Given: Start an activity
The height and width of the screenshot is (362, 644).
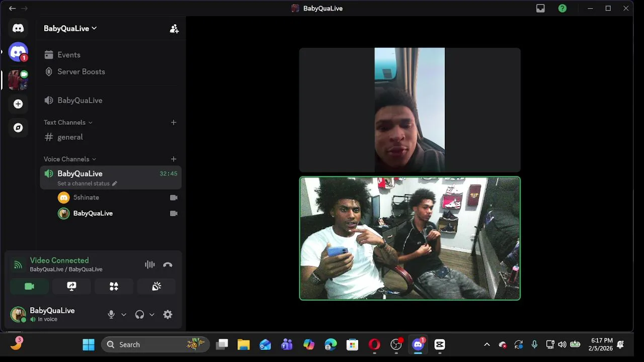Looking at the screenshot, I should (114, 286).
